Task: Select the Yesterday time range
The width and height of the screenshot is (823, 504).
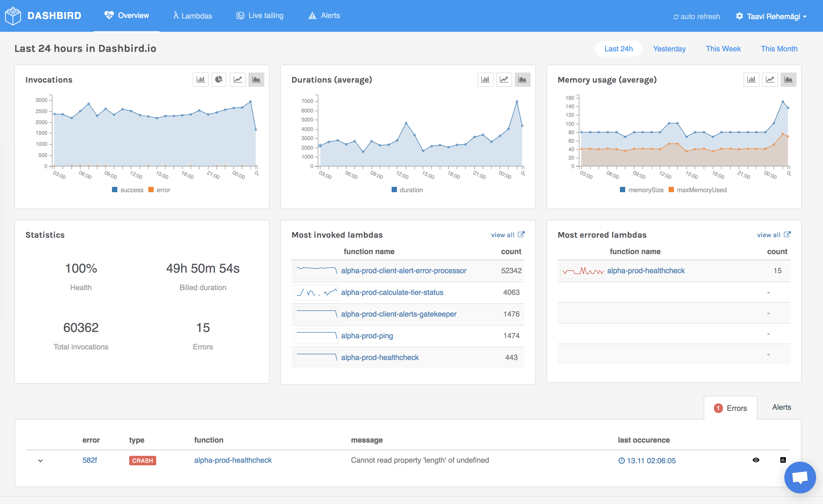Action: click(x=669, y=49)
